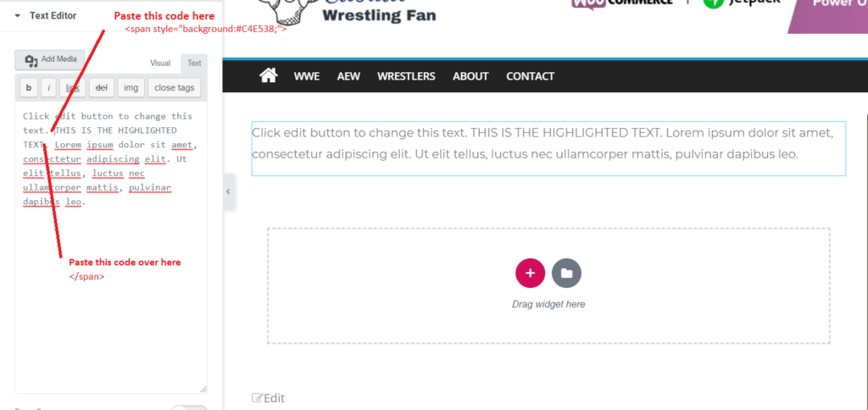
Task: Click the del strikethrough button
Action: tap(102, 87)
